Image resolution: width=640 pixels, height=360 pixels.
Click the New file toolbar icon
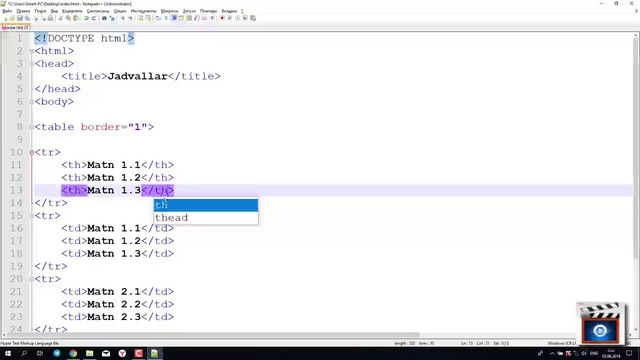(x=5, y=18)
